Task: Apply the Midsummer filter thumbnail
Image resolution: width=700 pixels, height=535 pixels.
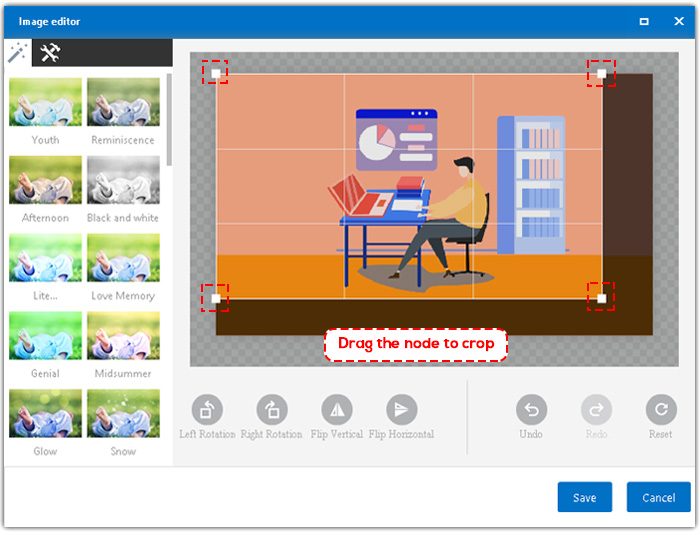Action: (x=123, y=335)
